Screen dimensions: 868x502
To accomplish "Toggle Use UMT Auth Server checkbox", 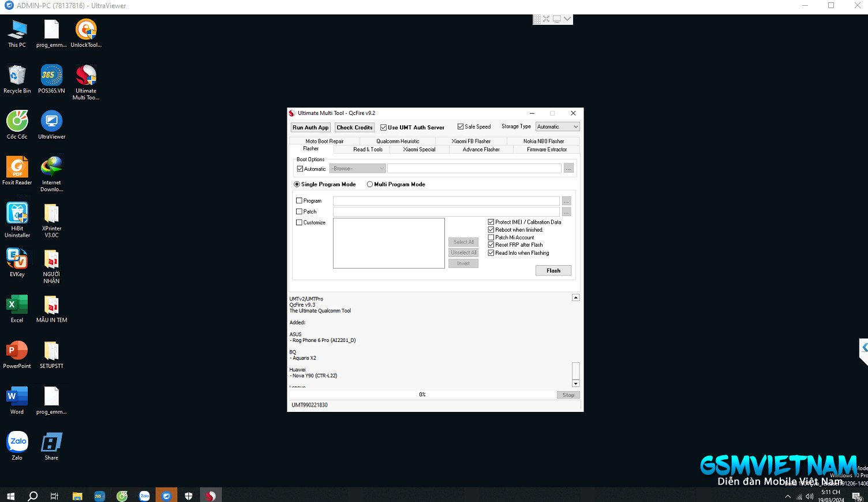I will pos(412,128).
